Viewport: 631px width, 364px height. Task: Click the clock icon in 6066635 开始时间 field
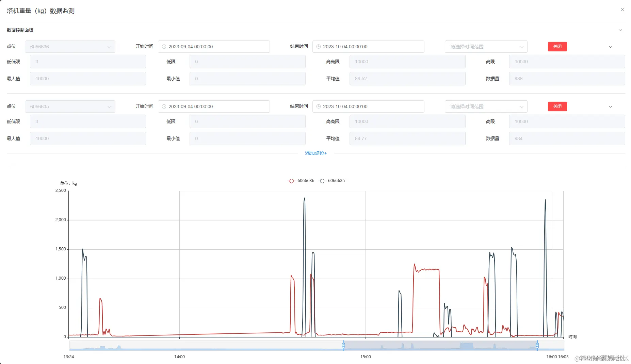tap(164, 106)
